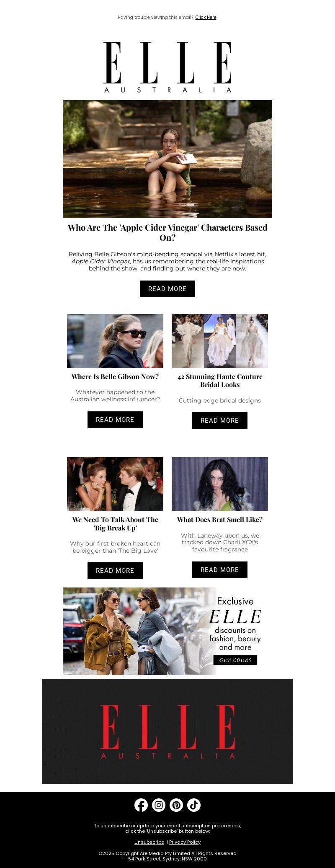Open the Charli XCX article photo

click(220, 484)
